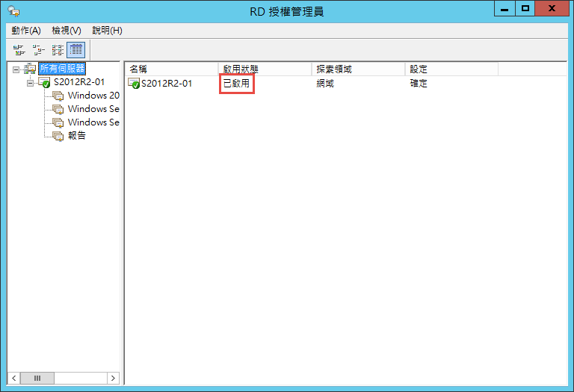
Task: Open the 檢視(V) menu
Action: [67, 31]
